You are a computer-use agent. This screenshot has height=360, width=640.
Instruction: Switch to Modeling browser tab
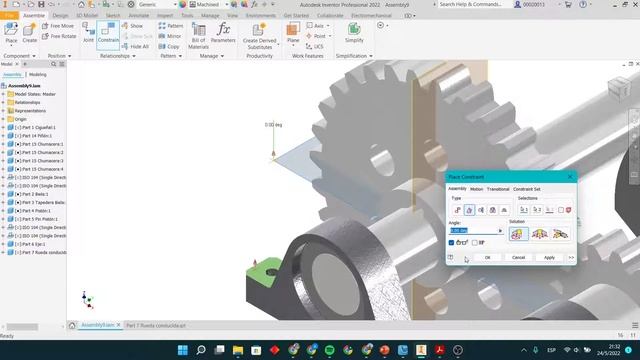tap(38, 75)
